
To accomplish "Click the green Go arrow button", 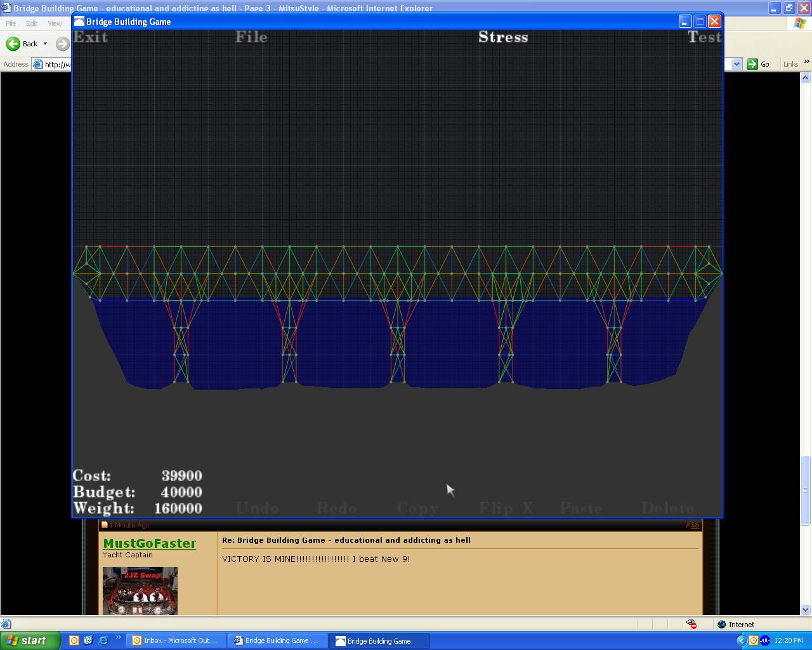I will (x=752, y=64).
